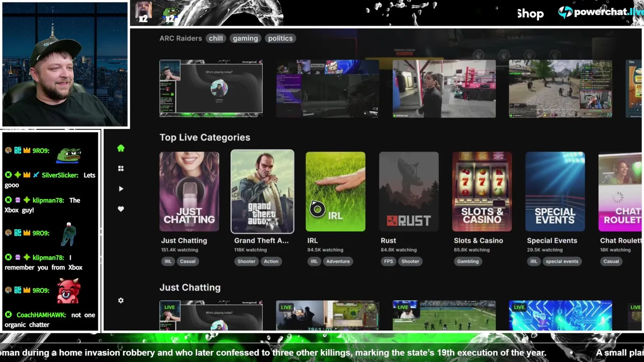Image resolution: width=644 pixels, height=362 pixels.
Task: Select the chill tag
Action: pos(216,38)
